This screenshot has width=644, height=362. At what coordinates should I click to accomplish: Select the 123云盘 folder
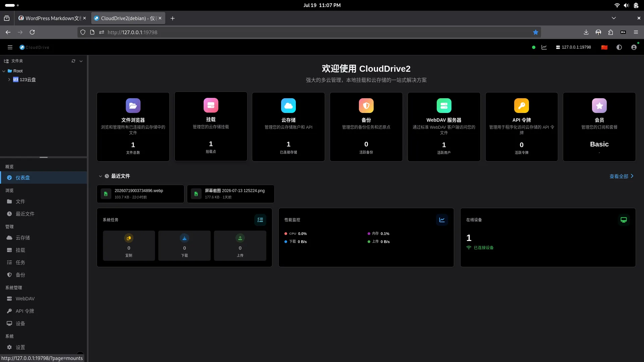24,80
